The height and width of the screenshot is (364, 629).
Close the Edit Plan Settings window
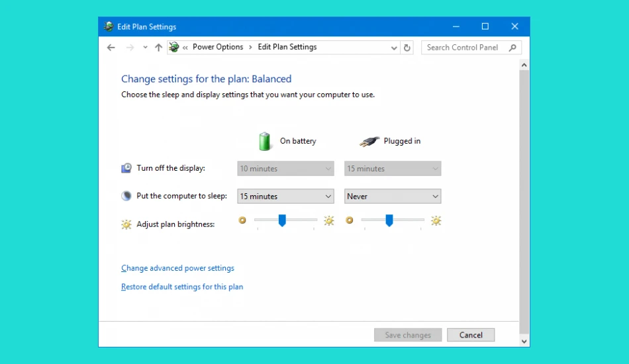click(x=515, y=26)
